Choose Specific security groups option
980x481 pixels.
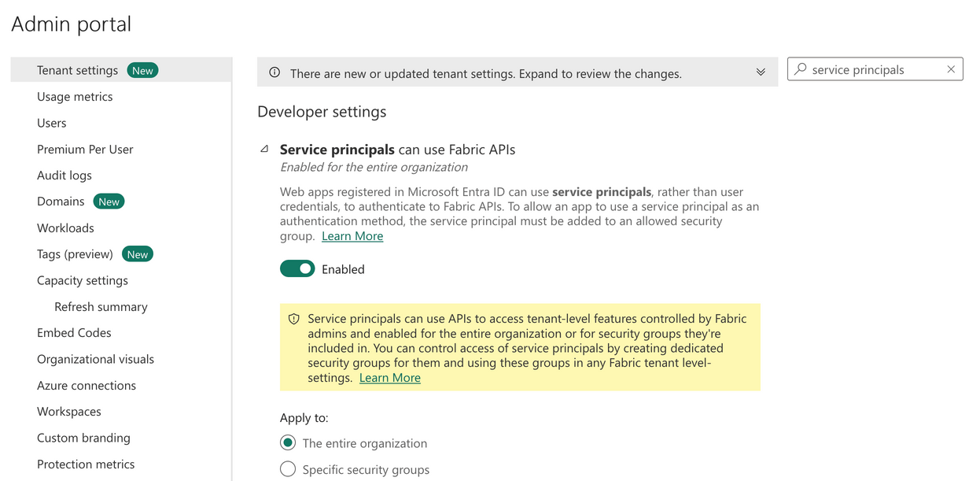tap(287, 468)
